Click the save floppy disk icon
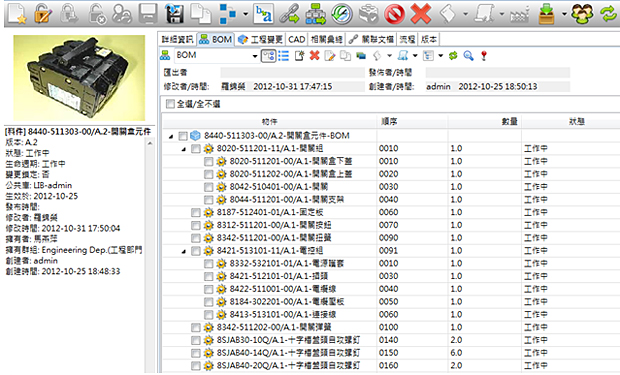Image resolution: width=620 pixels, height=375 pixels. pos(174,13)
